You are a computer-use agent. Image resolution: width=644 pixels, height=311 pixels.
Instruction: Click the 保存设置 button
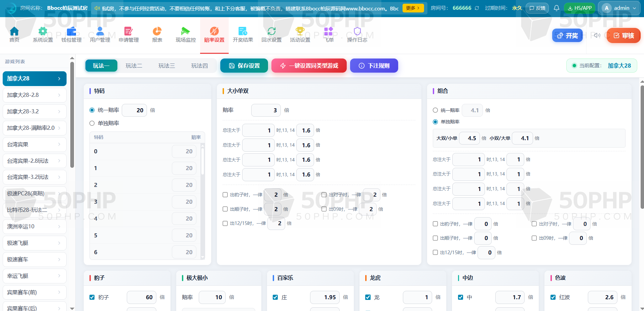point(244,66)
